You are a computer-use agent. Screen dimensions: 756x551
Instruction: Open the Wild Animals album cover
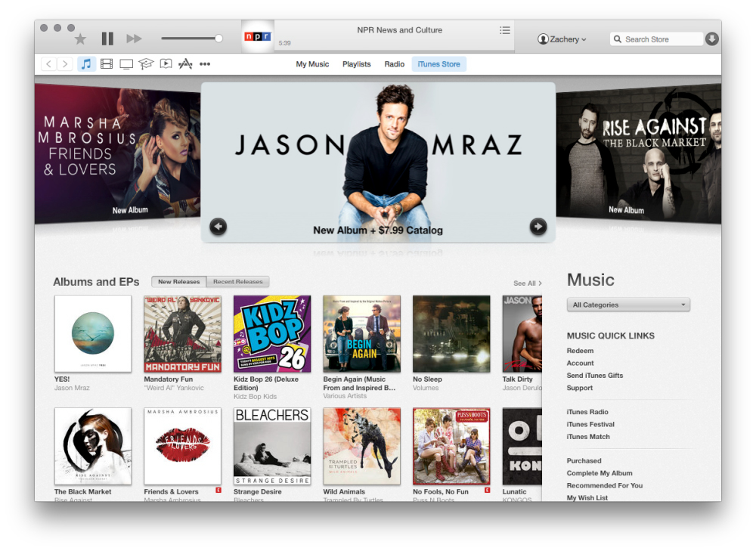pyautogui.click(x=361, y=446)
